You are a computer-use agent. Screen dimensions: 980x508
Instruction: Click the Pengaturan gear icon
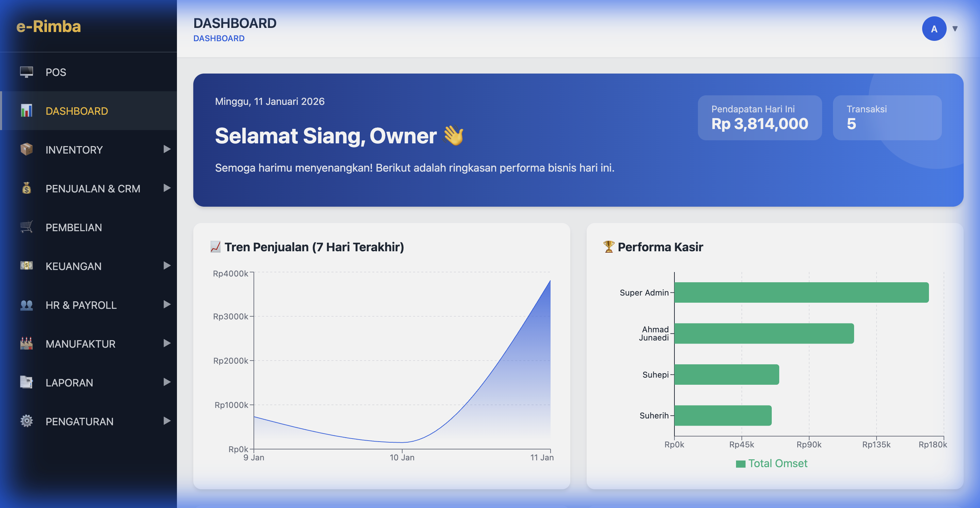click(x=26, y=421)
